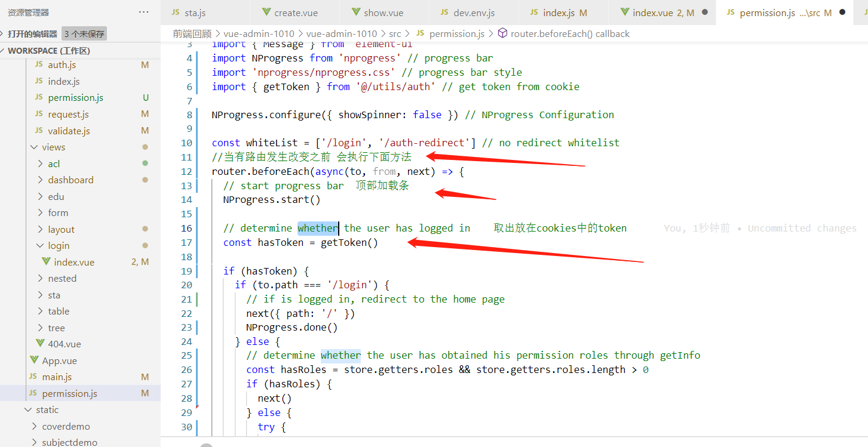
Task: Click the JS icon beside auth.js
Action: 39,64
